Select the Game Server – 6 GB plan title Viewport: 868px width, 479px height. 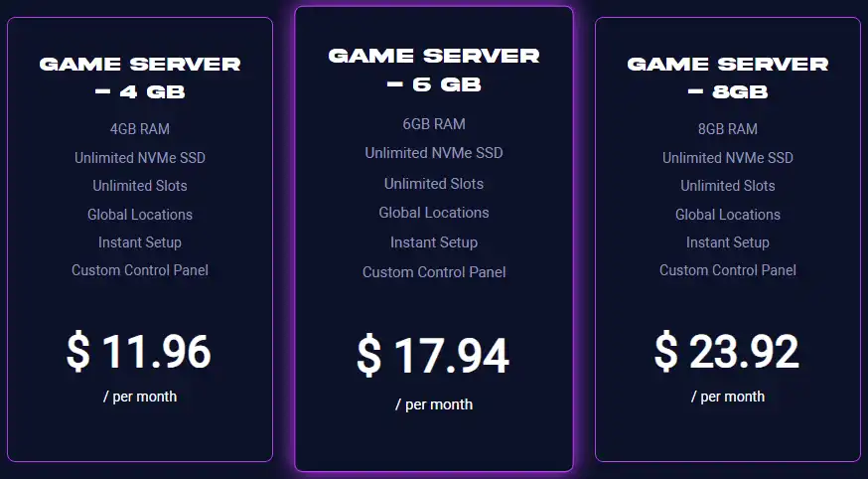tap(434, 70)
